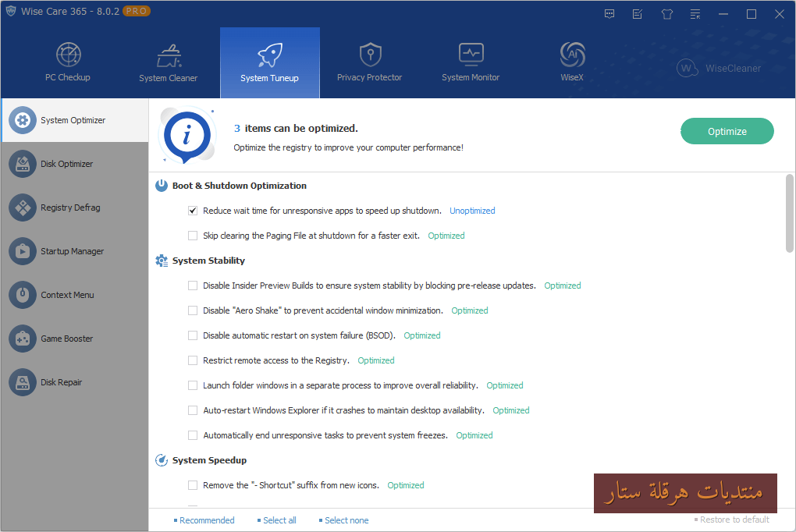
Task: Open the Context Menu sidebar label
Action: point(68,295)
